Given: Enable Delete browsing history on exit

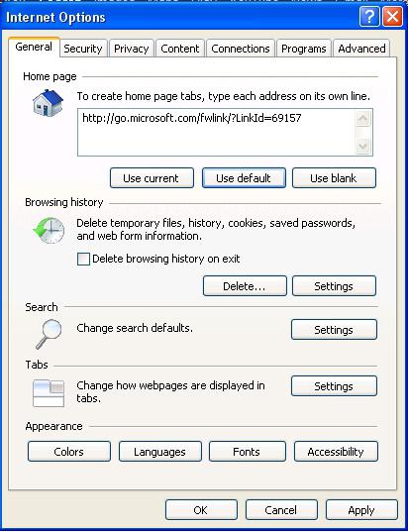Looking at the screenshot, I should [83, 259].
